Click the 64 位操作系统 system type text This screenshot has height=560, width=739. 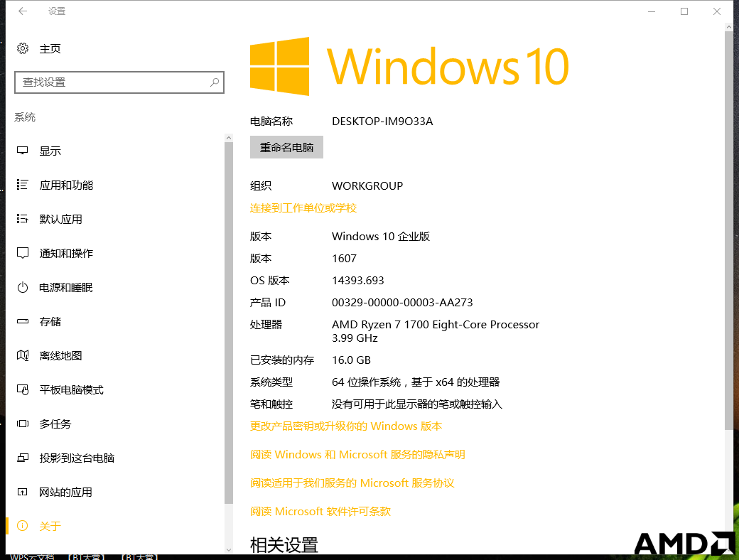tap(416, 382)
